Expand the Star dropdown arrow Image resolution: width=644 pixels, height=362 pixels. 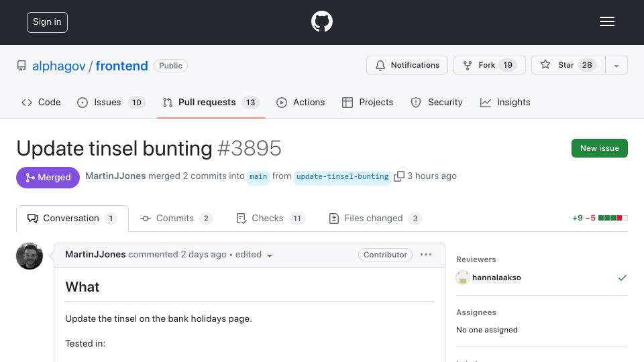[x=616, y=66]
